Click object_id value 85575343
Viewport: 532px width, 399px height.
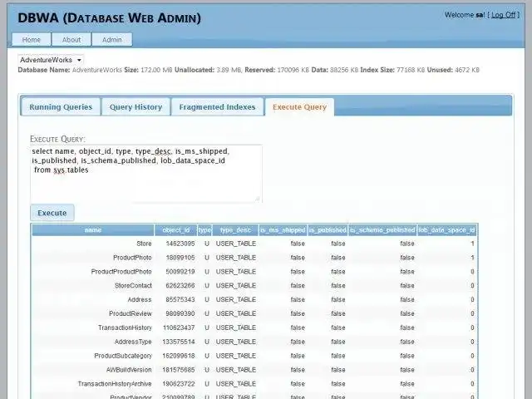point(180,299)
